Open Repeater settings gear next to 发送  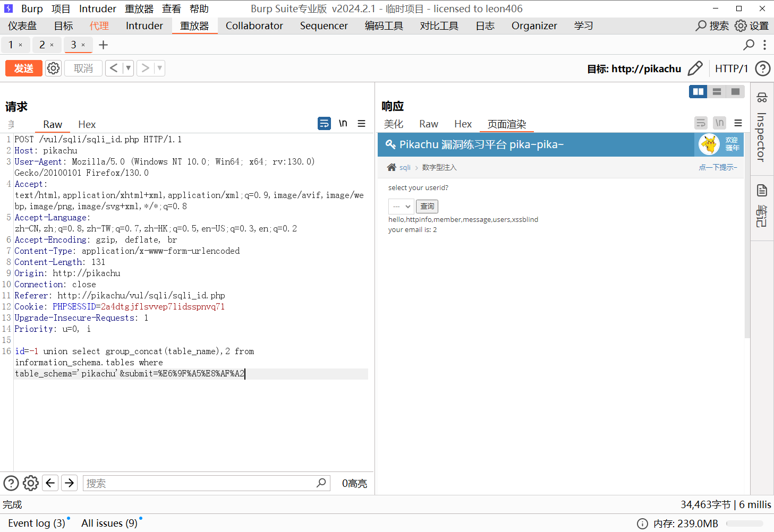[x=53, y=68]
